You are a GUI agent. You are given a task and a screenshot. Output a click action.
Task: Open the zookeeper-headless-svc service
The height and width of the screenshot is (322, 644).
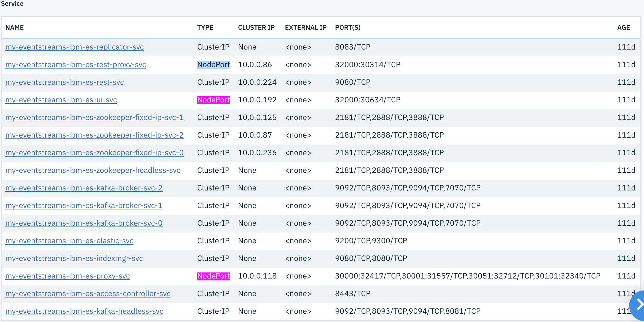coord(93,170)
